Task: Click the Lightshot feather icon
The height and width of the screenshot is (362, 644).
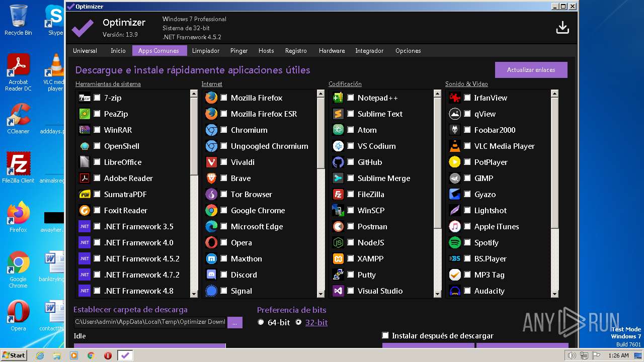Action: 455,211
